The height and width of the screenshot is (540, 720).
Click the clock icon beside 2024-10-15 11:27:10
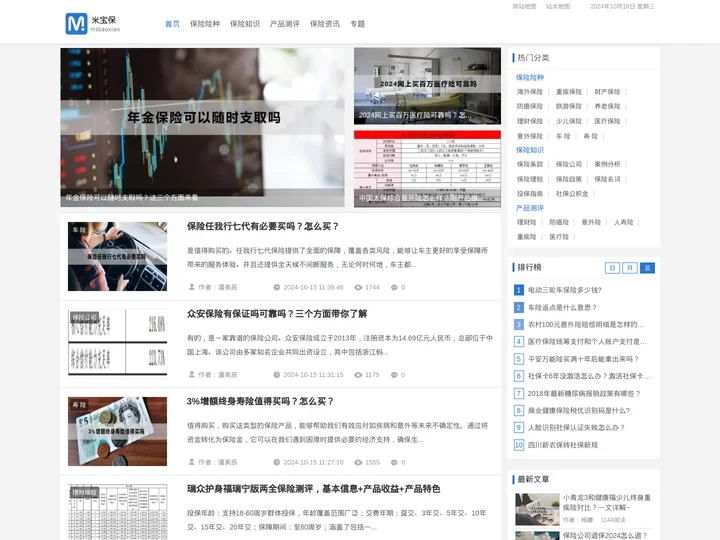point(276,462)
